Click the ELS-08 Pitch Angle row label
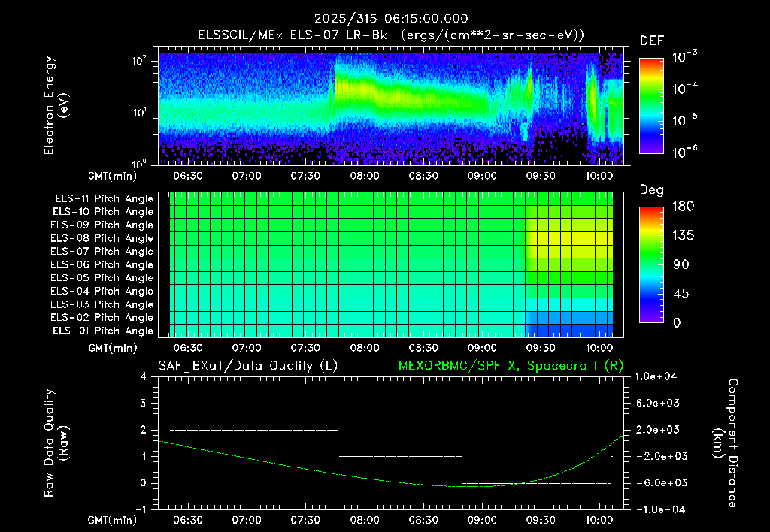Viewport: 770px width, 532px height. point(102,238)
